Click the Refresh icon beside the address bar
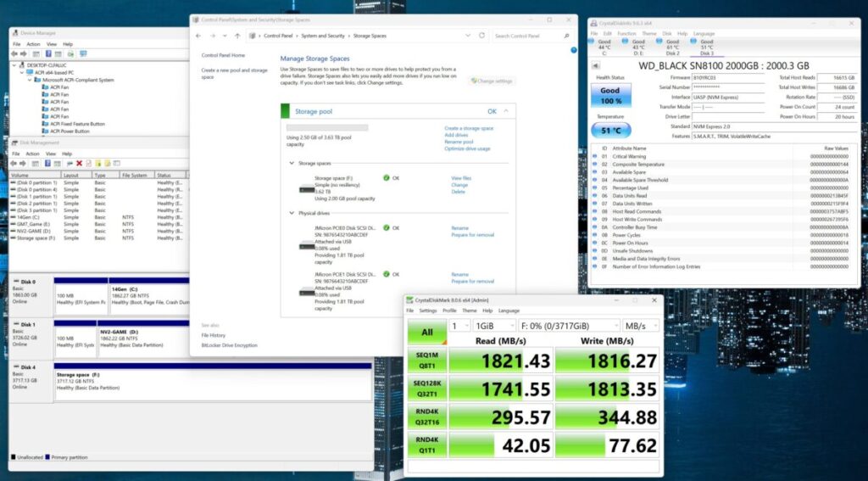868x481 pixels. (x=481, y=36)
